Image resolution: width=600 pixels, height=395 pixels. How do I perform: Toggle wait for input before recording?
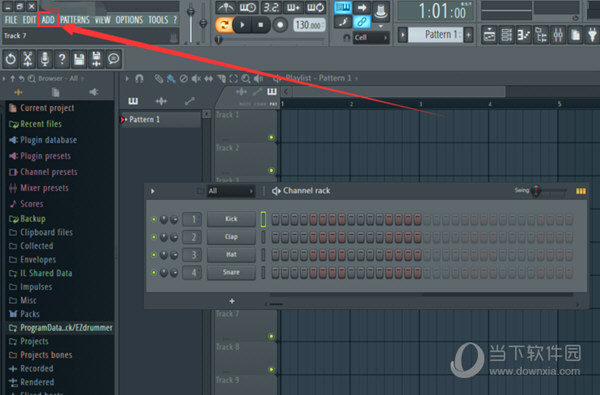pos(248,7)
